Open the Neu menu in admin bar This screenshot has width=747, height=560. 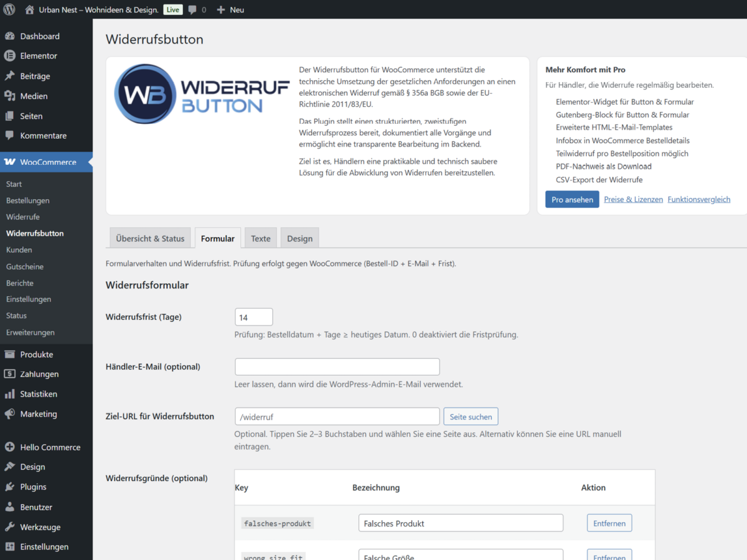[x=230, y=9]
